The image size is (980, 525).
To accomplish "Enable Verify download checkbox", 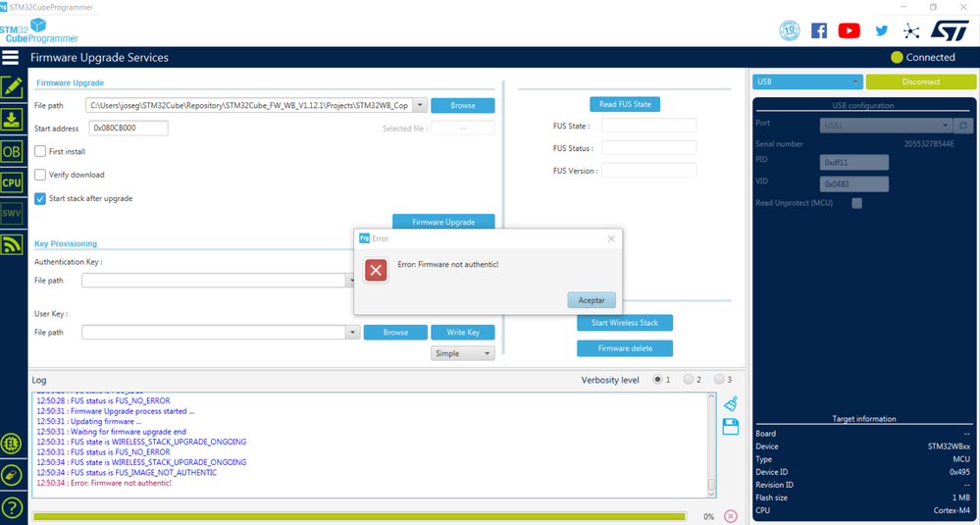I will tap(40, 175).
